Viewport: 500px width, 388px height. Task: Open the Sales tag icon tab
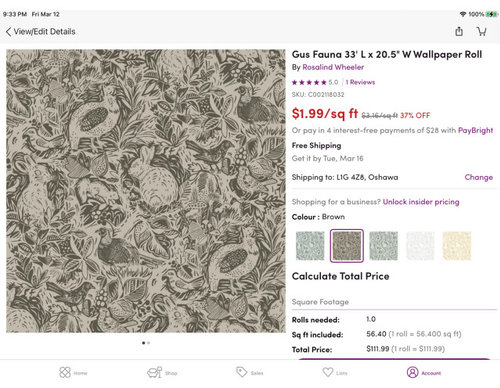pos(250,372)
